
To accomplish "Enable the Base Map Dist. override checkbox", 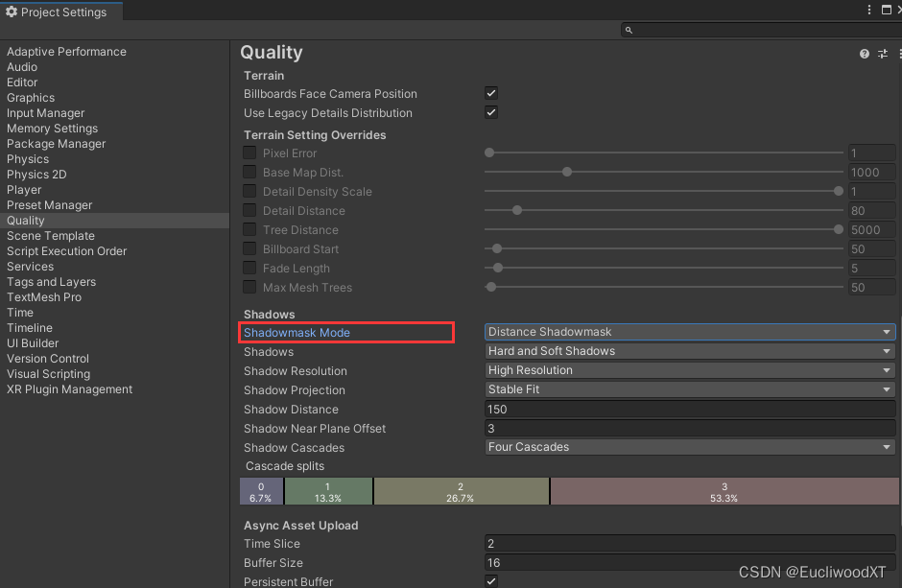I will point(249,172).
